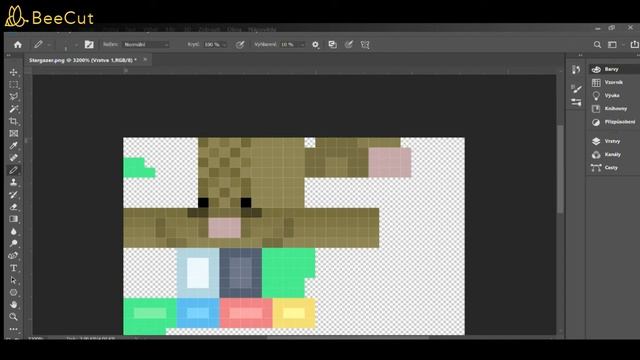Open the Kanály panel

point(613,154)
